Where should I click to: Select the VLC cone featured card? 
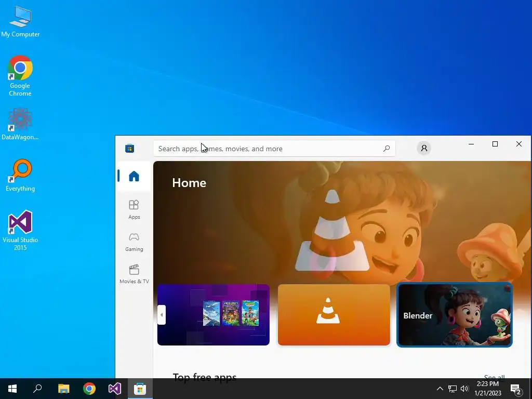point(334,315)
